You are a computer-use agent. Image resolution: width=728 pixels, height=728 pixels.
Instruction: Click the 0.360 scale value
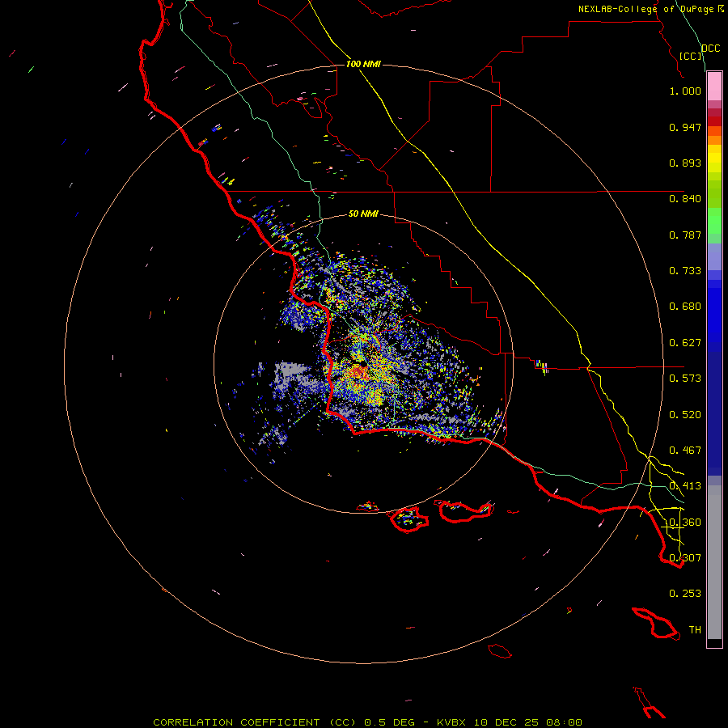pyautogui.click(x=685, y=523)
